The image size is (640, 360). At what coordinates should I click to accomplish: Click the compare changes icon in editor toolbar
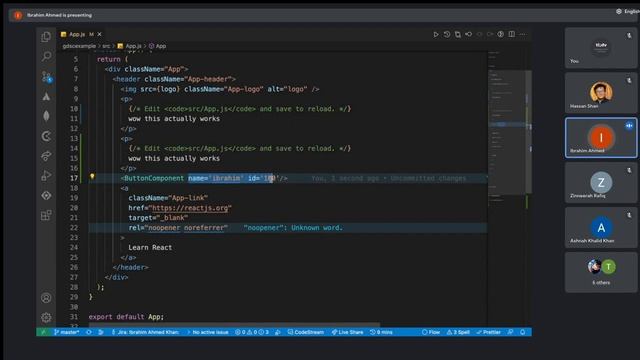458,34
